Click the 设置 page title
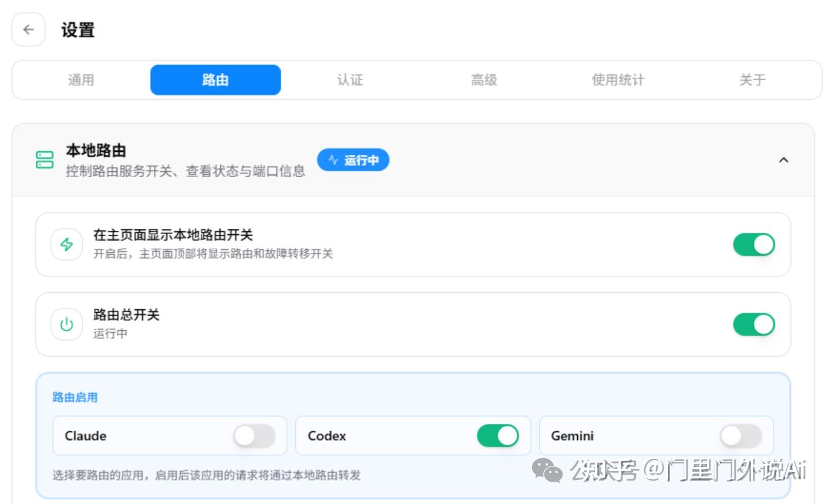 [x=78, y=30]
